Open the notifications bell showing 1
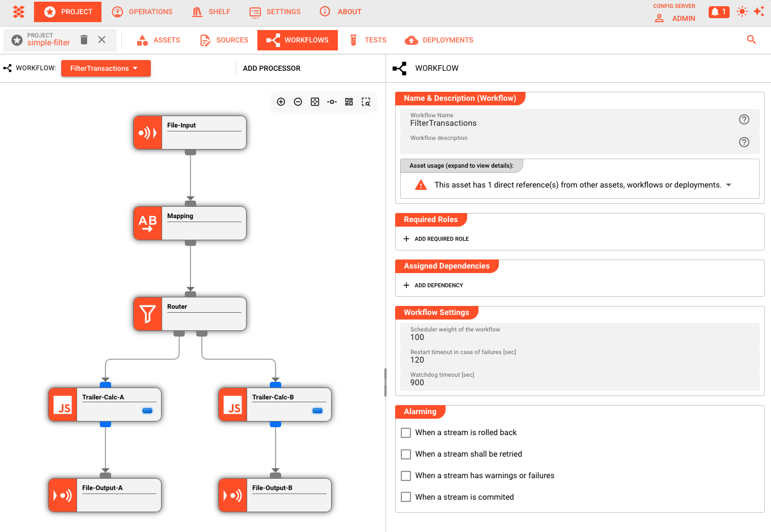The height and width of the screenshot is (532, 771). pyautogui.click(x=719, y=12)
